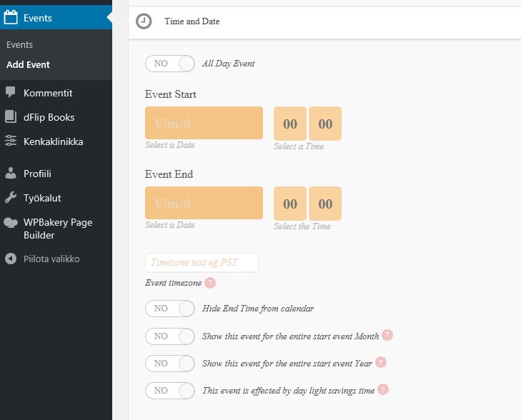The image size is (521, 420).
Task: Toggle the day light savings time switch
Action: tap(170, 390)
